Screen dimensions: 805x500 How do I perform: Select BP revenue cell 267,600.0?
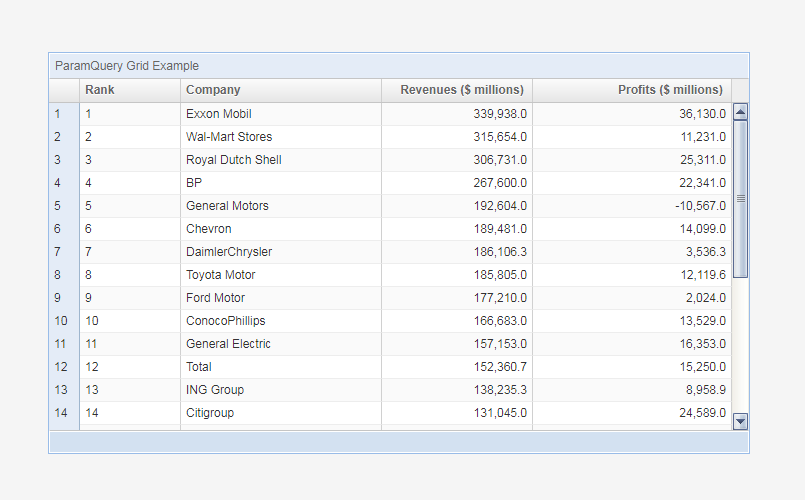(x=456, y=183)
